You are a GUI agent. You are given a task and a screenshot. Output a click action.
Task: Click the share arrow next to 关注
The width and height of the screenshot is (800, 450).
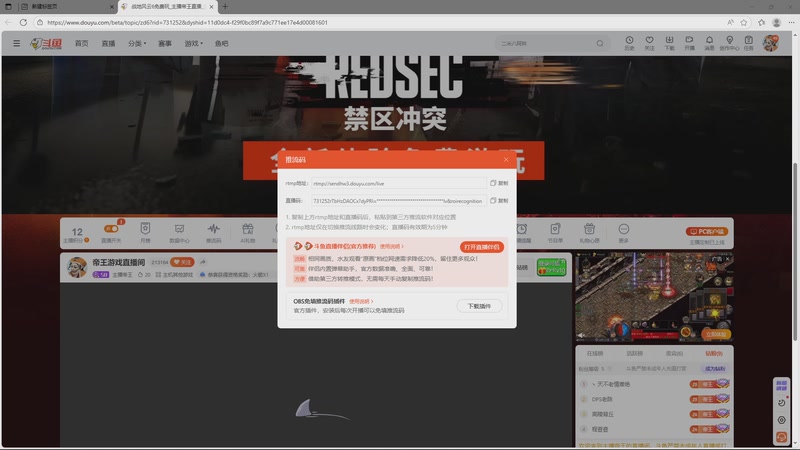(203, 262)
